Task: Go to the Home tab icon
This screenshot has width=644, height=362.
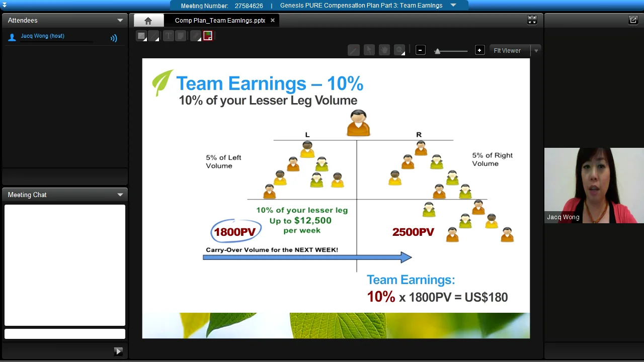Action: click(148, 21)
